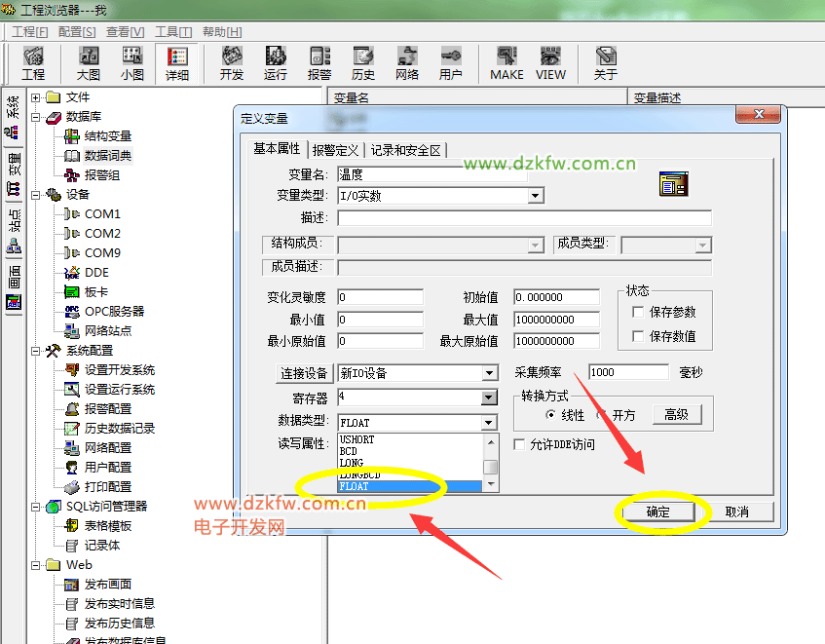
Task: Collapse the 设备 tree node
Action: click(x=36, y=195)
